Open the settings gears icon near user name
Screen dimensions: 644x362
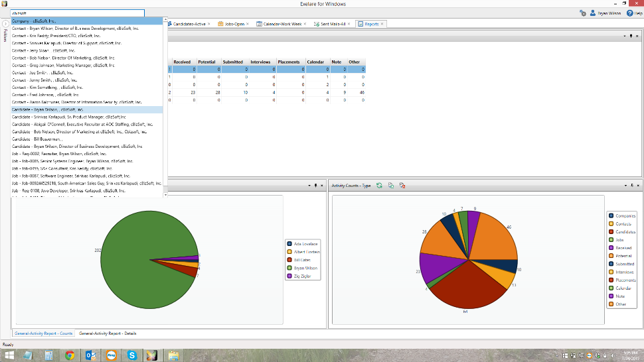tap(583, 13)
